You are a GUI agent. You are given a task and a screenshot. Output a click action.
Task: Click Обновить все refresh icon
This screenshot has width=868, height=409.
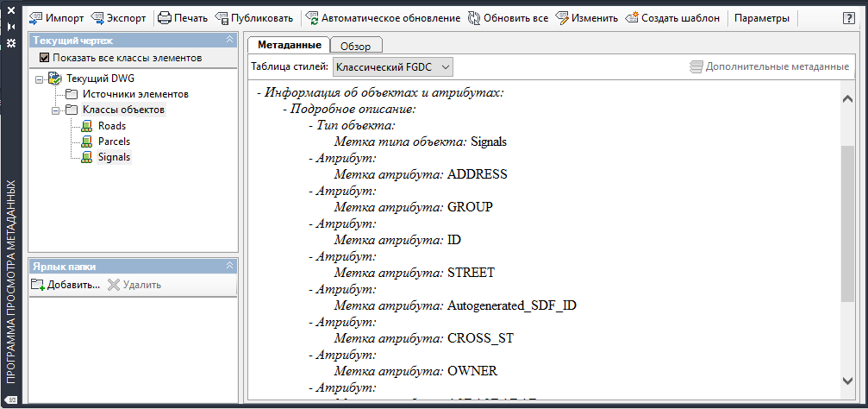(x=473, y=18)
